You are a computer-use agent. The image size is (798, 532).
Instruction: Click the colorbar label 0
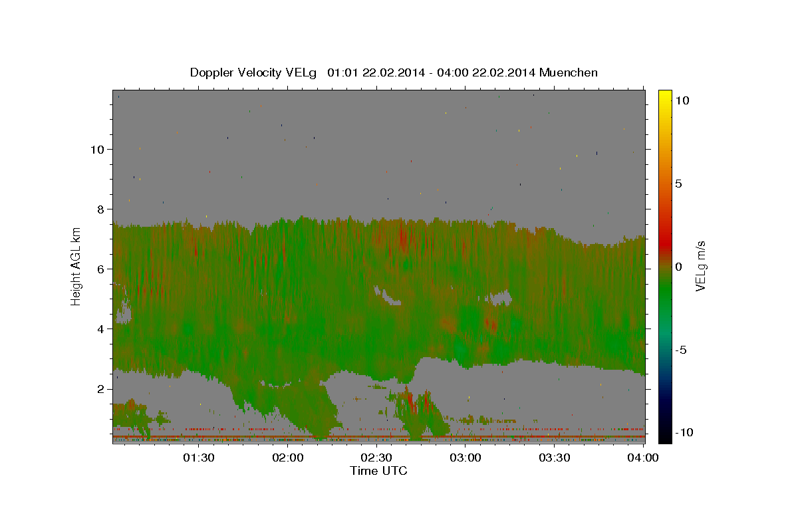click(x=678, y=267)
